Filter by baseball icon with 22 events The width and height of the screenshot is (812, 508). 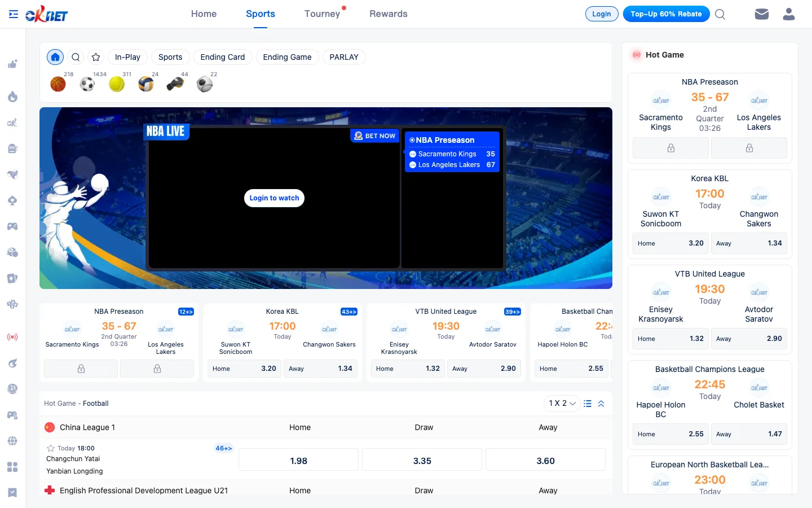(x=205, y=84)
